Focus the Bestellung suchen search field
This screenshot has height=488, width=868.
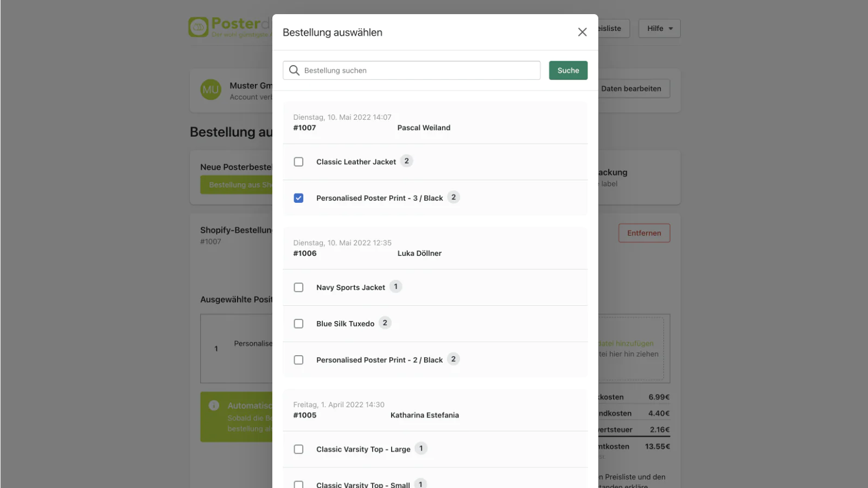pyautogui.click(x=412, y=70)
